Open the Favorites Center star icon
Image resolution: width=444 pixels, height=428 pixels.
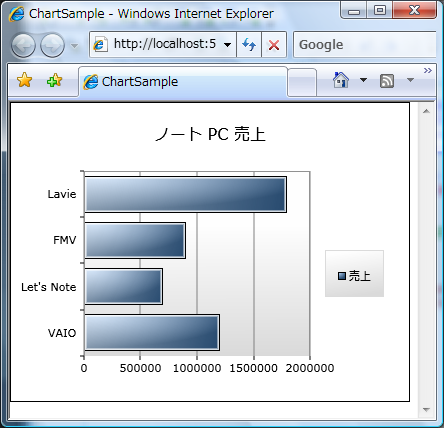24,80
